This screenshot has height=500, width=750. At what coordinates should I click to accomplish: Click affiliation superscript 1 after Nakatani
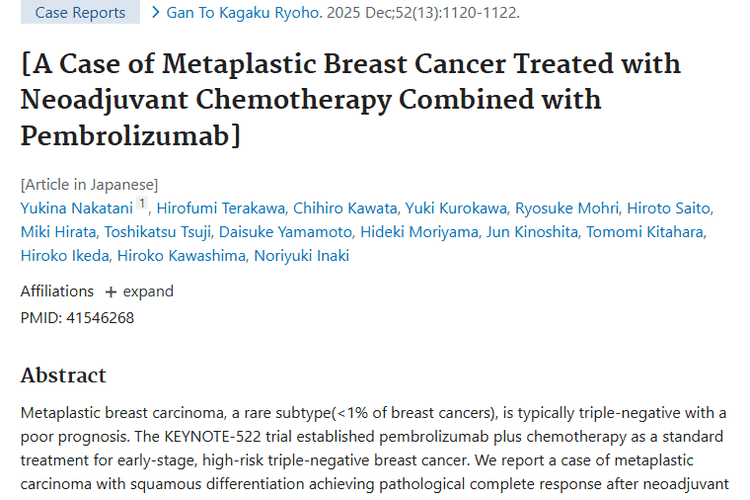(x=142, y=204)
